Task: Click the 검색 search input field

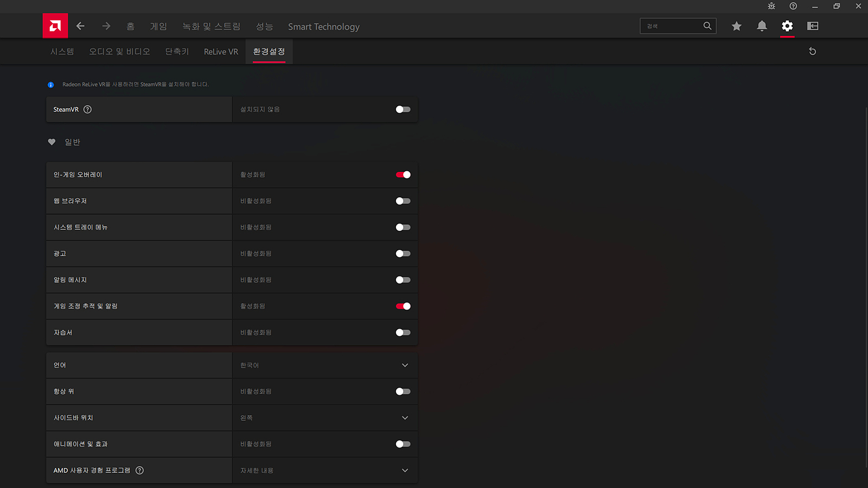Action: pos(672,26)
